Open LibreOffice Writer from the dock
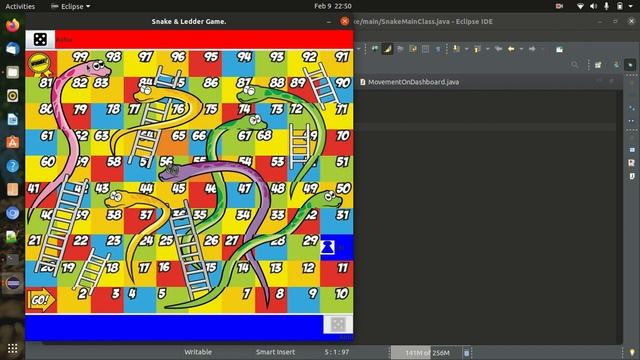The width and height of the screenshot is (640, 360). (13, 119)
